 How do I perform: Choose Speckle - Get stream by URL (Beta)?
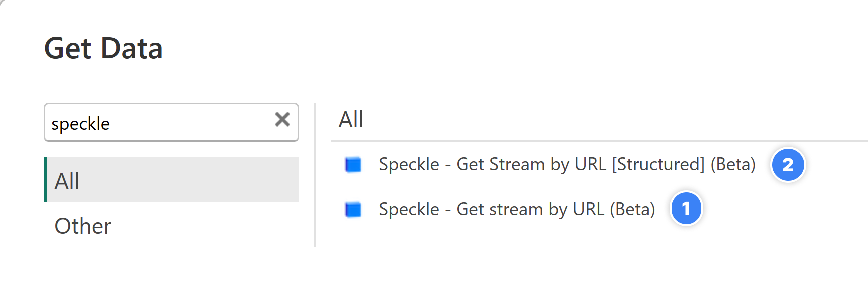(516, 209)
